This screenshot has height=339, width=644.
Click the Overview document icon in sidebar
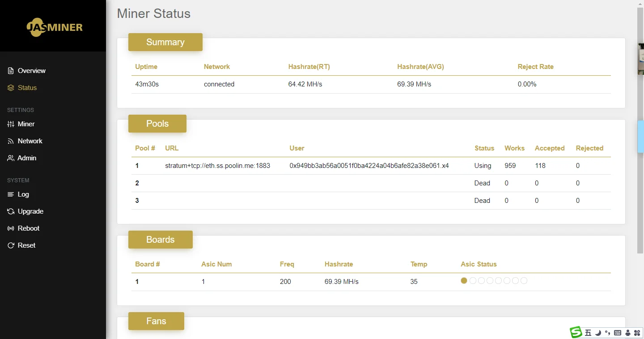point(11,71)
